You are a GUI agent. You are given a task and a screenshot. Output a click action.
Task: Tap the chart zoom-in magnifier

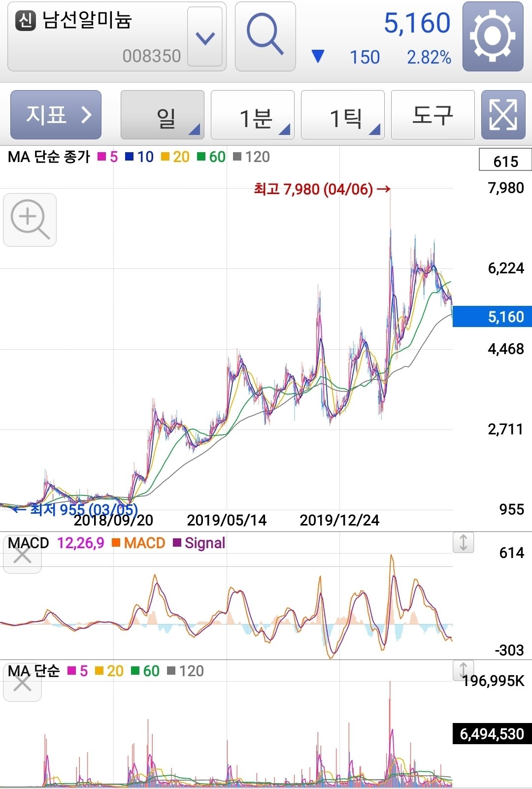pyautogui.click(x=30, y=220)
